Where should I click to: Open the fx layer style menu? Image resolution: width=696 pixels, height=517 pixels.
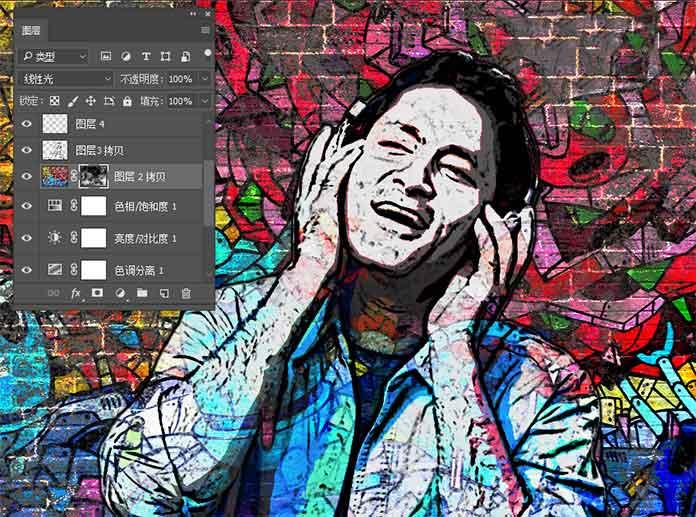(x=76, y=293)
